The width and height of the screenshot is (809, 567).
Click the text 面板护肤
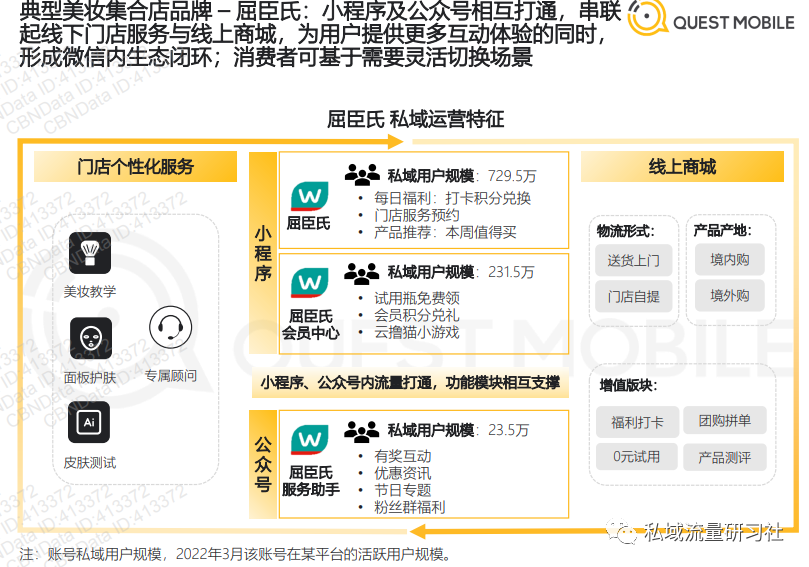click(x=90, y=378)
